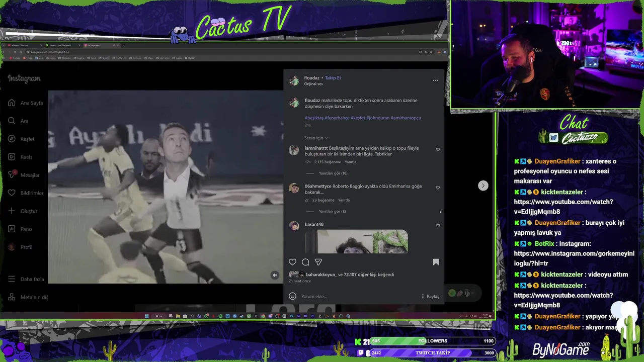Open Spotify from the taskbar
This screenshot has height=362, width=644.
220,316
